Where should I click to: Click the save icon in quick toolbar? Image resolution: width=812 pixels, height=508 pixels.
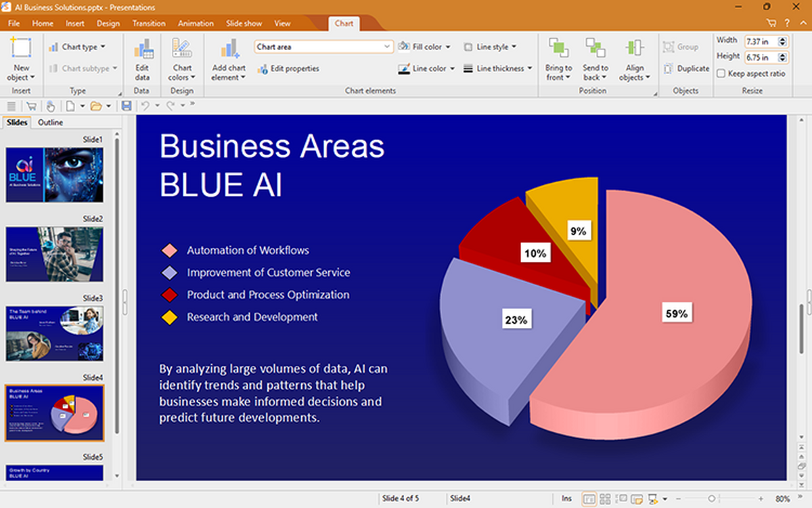pos(126,106)
